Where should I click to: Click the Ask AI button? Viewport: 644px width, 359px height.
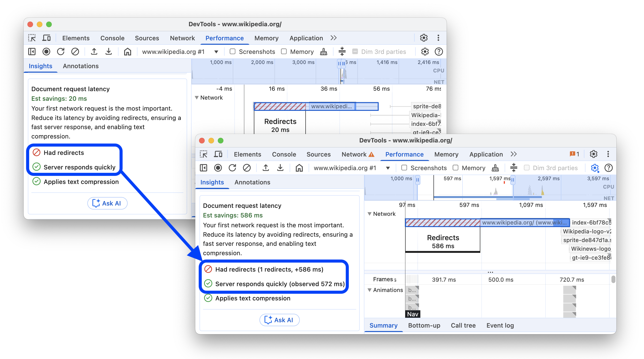279,320
